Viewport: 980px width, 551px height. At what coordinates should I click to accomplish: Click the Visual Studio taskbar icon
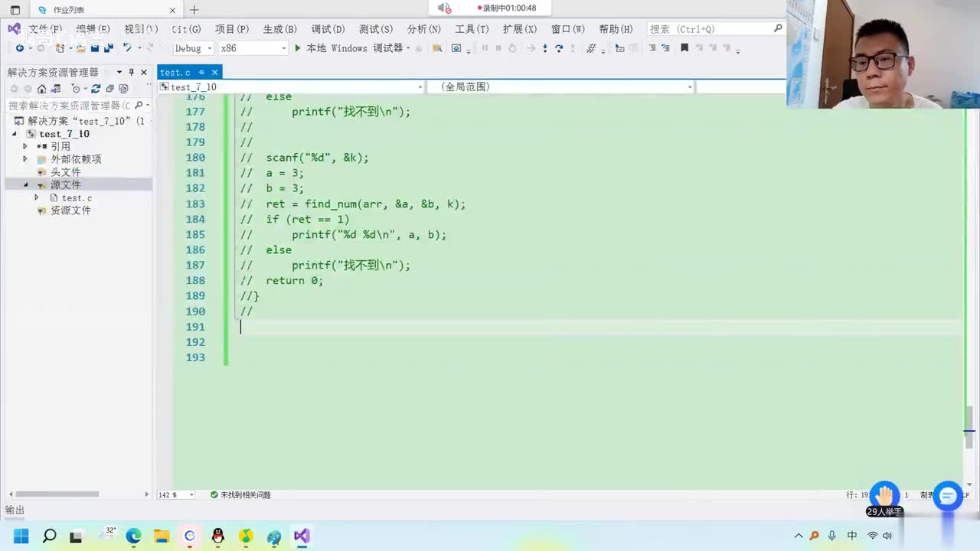point(302,536)
